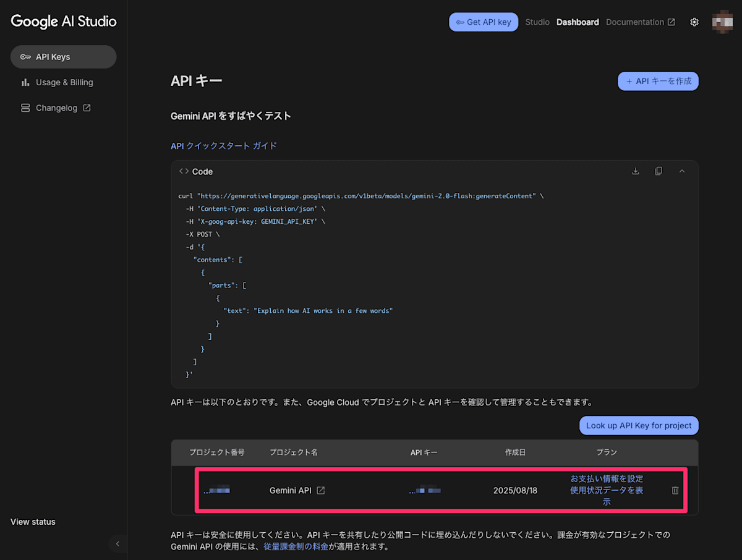Click the 作成日 column header
This screenshot has width=742, height=560.
pos(515,452)
